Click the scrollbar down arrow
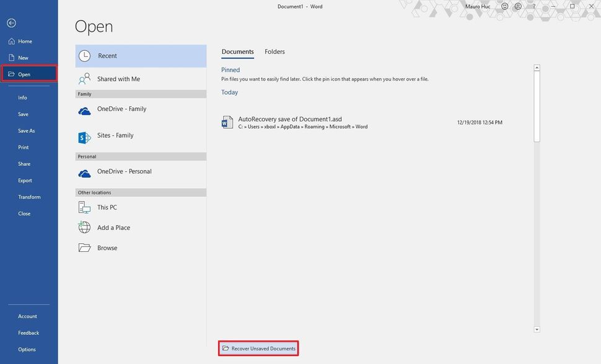This screenshot has height=364, width=601. point(538,330)
